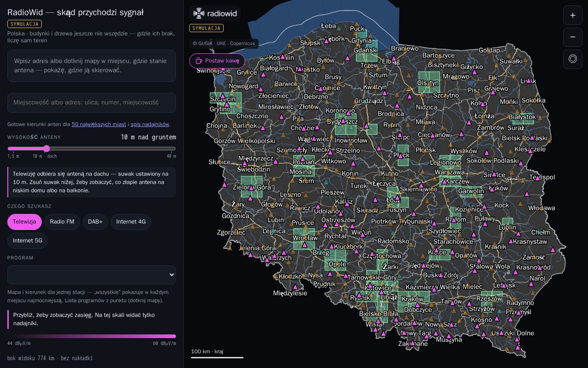Select the Internet 4G filter

tap(131, 222)
